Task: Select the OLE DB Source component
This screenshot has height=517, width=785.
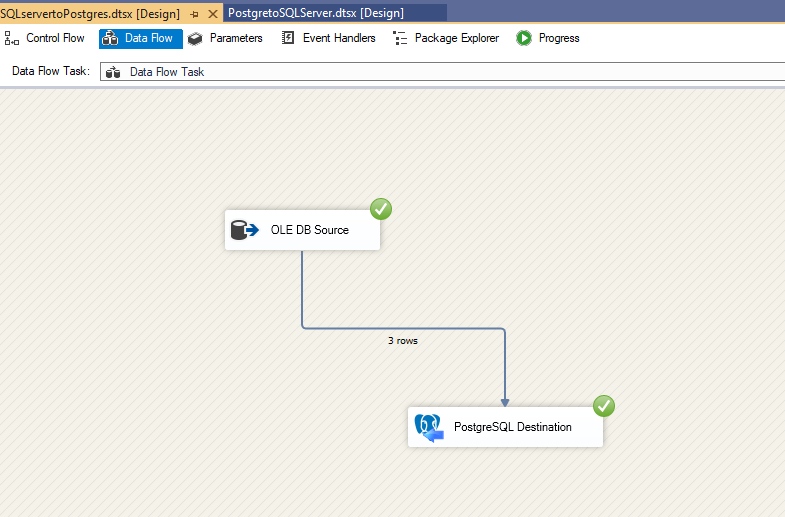Action: point(302,230)
